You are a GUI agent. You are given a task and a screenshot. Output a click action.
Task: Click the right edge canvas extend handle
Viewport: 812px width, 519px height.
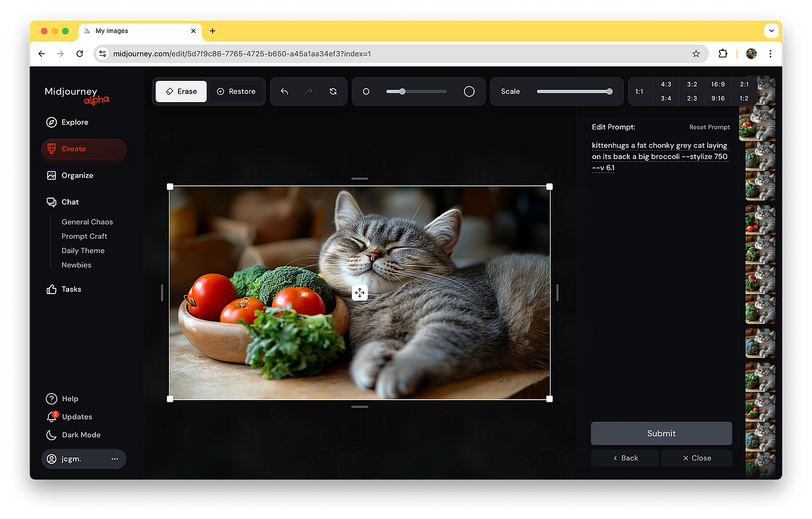pyautogui.click(x=557, y=293)
